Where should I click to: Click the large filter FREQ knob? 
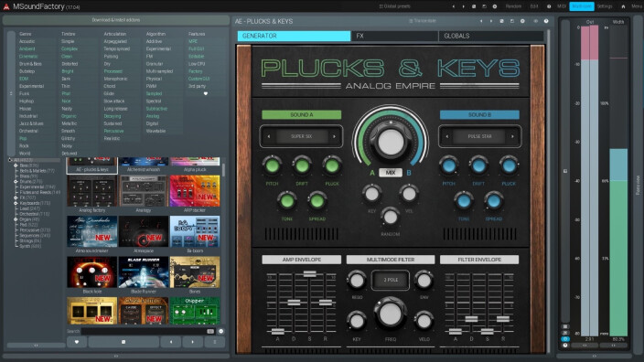coord(391,314)
